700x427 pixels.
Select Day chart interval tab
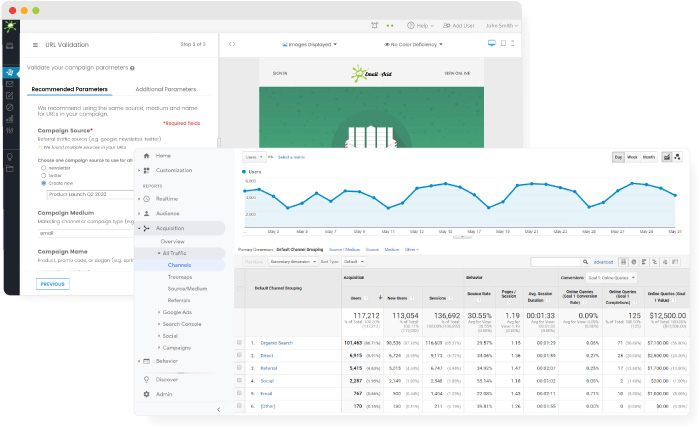(x=618, y=157)
